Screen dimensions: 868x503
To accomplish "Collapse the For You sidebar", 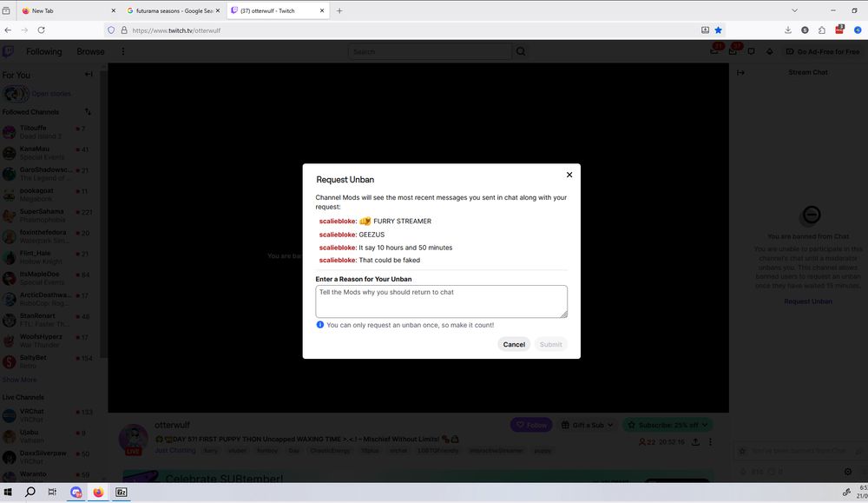I will [89, 74].
